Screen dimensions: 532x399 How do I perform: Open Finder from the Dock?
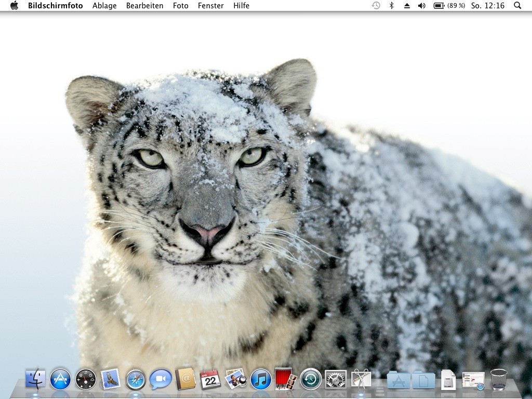tap(35, 379)
